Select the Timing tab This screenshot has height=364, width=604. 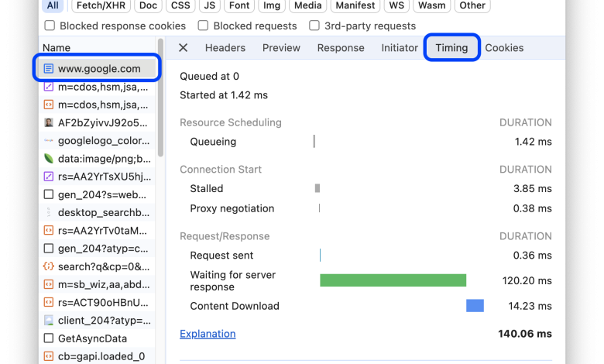coord(452,48)
